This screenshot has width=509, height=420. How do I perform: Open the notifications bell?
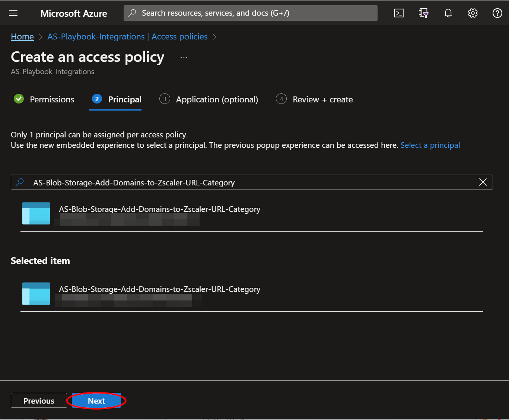click(448, 13)
